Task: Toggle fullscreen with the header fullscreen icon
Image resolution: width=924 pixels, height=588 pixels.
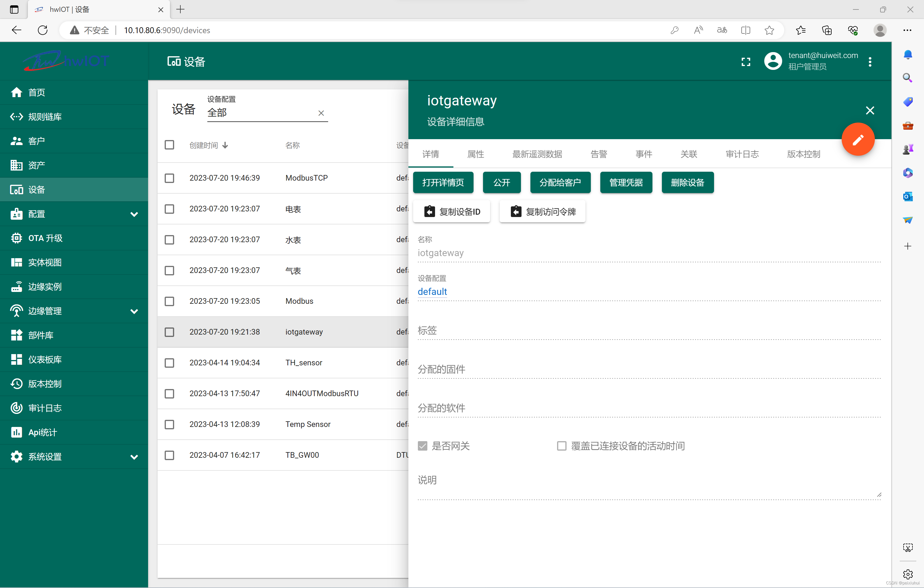Action: pos(746,61)
